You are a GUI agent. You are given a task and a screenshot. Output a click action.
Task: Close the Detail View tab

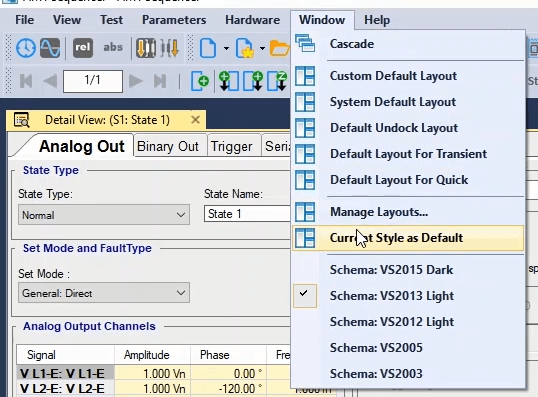[x=195, y=120]
